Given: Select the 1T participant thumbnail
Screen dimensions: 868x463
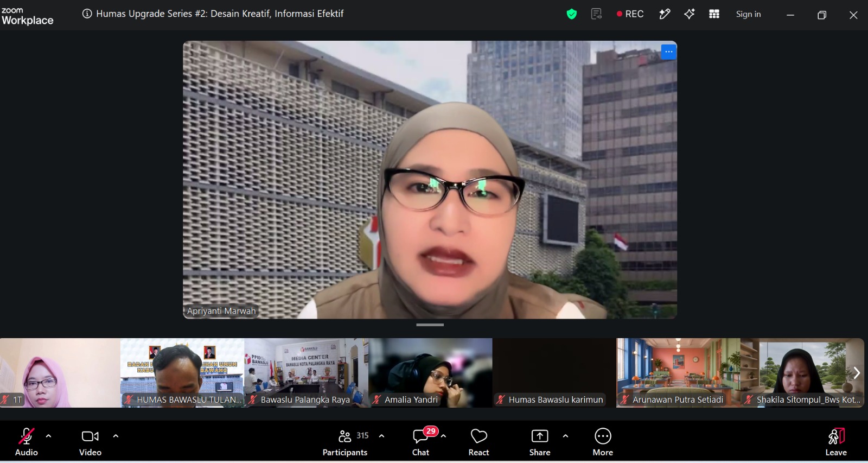Looking at the screenshot, I should point(60,373).
